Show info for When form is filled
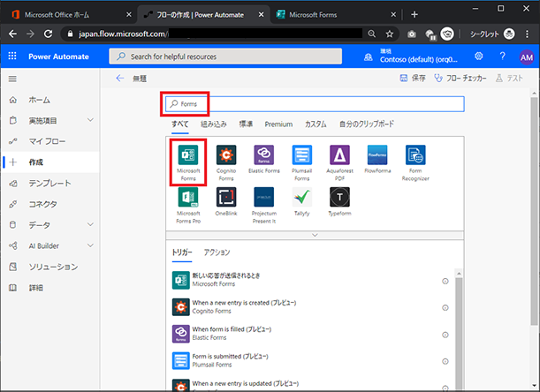Viewport: 540px width, 392px height. click(x=445, y=335)
